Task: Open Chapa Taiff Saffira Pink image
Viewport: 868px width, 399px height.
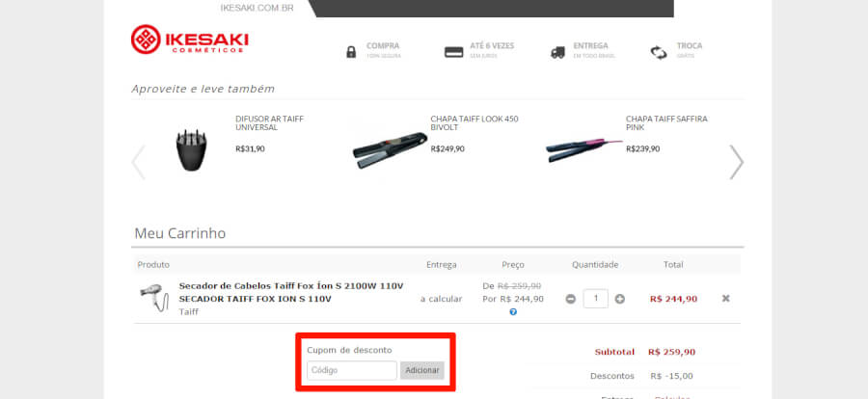Action: click(584, 150)
